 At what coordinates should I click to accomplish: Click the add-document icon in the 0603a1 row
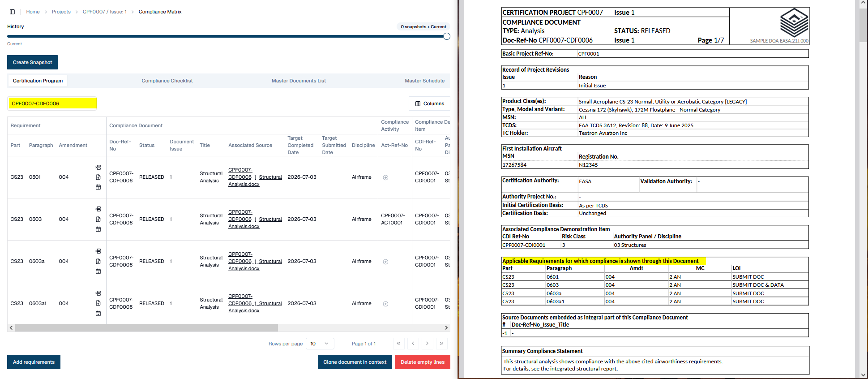tap(98, 303)
